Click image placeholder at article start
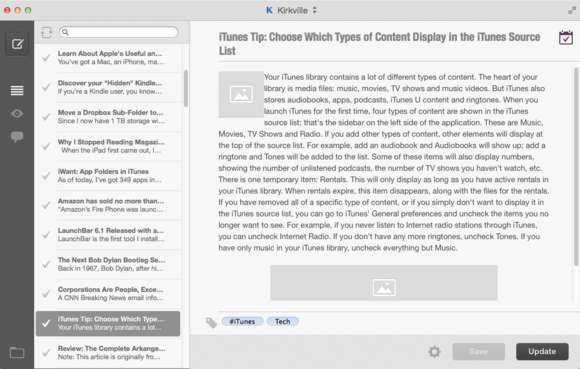The image size is (580, 369). tap(241, 94)
